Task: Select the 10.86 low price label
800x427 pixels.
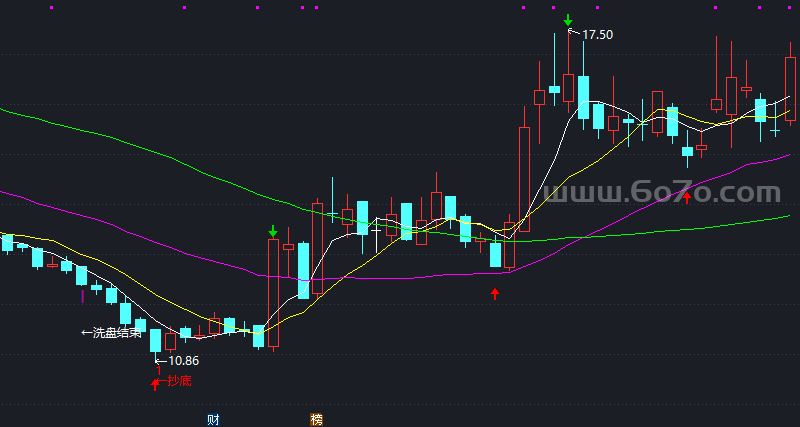Action: pyautogui.click(x=184, y=361)
